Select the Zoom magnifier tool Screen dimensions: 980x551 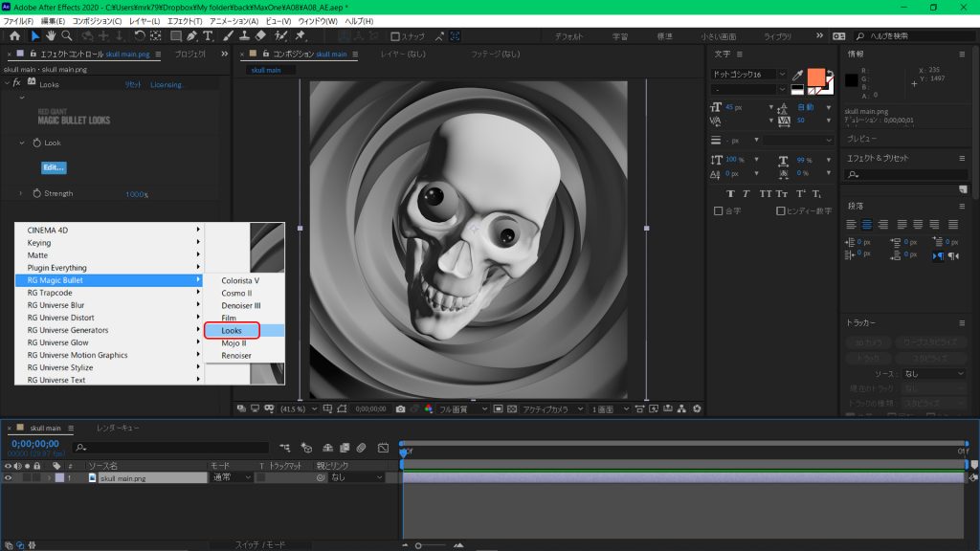point(69,36)
